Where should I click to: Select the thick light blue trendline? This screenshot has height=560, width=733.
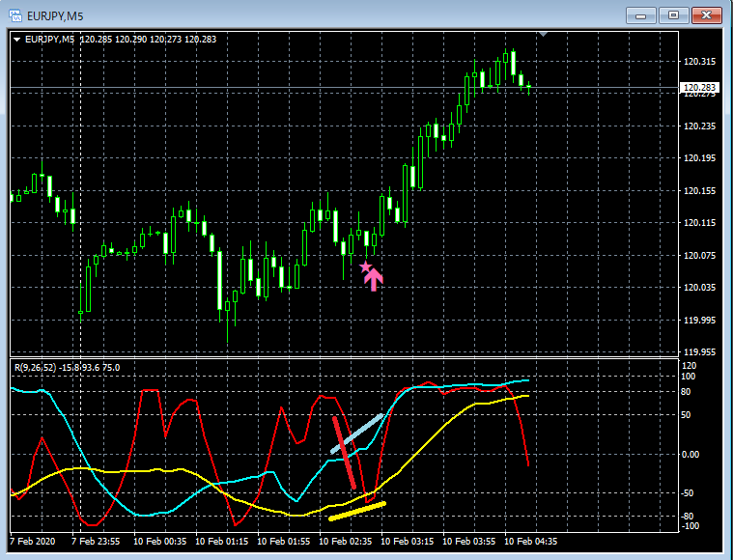pos(356,434)
